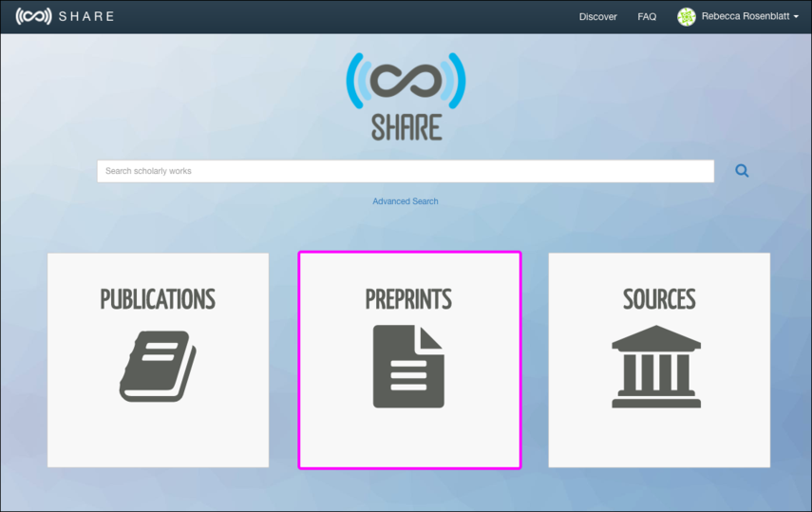
Task: Click the Publications book icon
Action: tap(158, 367)
